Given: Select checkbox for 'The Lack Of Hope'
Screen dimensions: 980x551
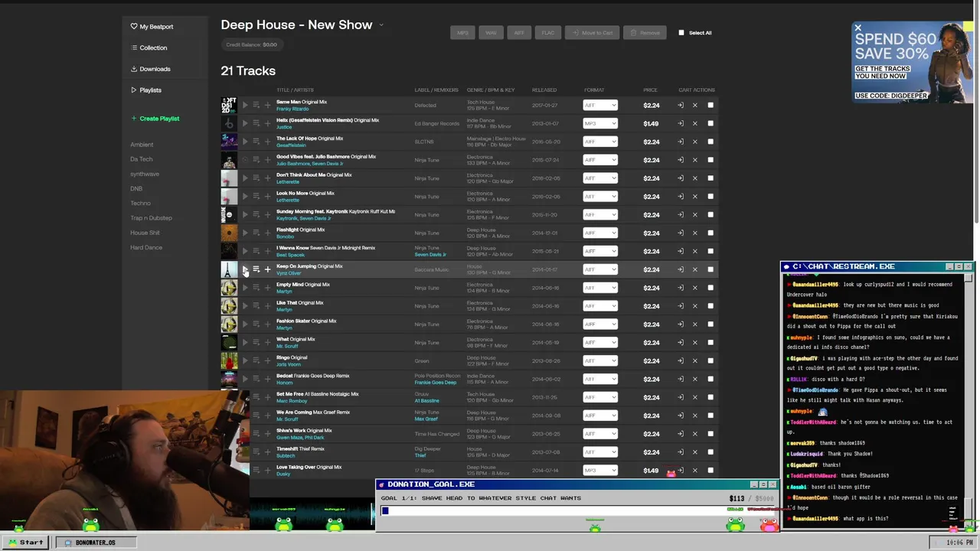Looking at the screenshot, I should (710, 142).
